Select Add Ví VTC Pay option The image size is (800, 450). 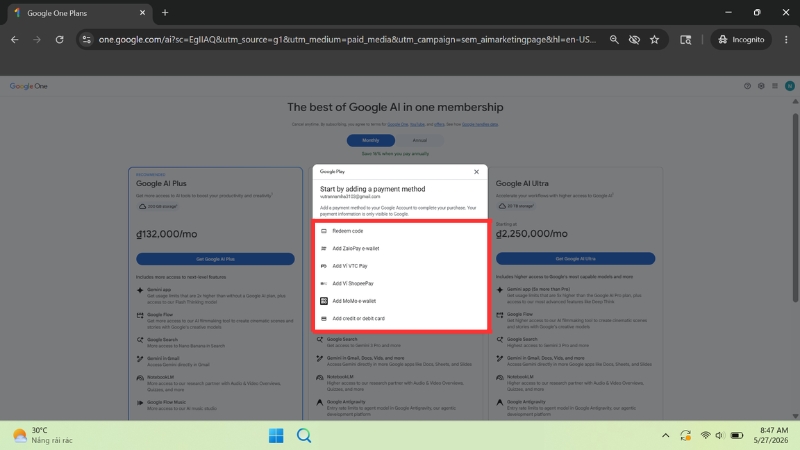click(401, 266)
